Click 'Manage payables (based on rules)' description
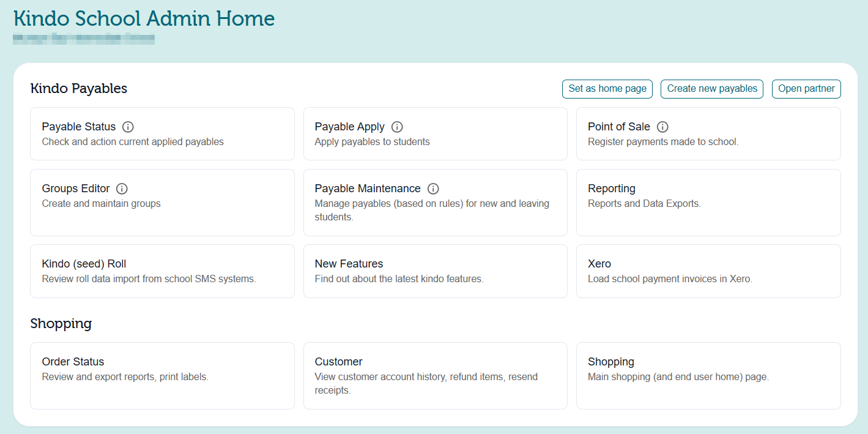The height and width of the screenshot is (434, 868). click(432, 211)
